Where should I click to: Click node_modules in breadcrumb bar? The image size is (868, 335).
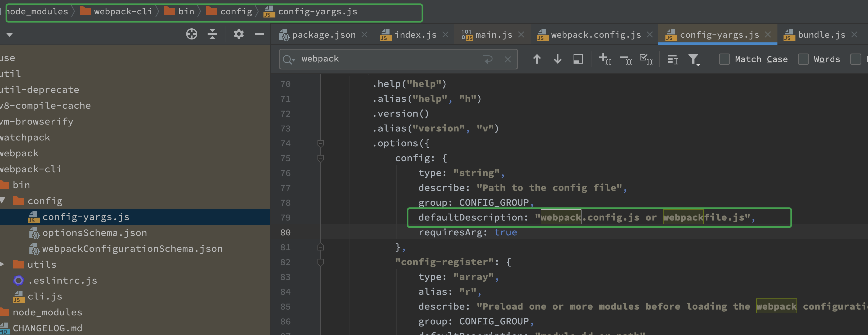tap(37, 11)
